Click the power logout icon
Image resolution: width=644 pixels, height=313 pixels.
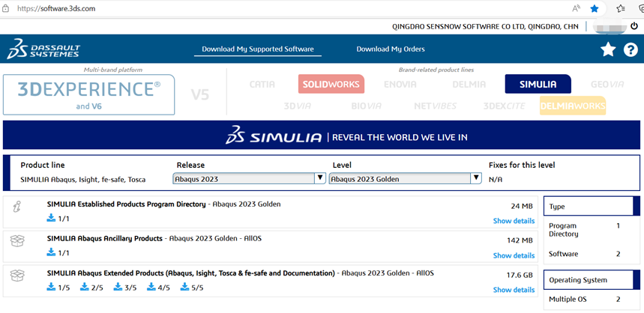click(634, 26)
